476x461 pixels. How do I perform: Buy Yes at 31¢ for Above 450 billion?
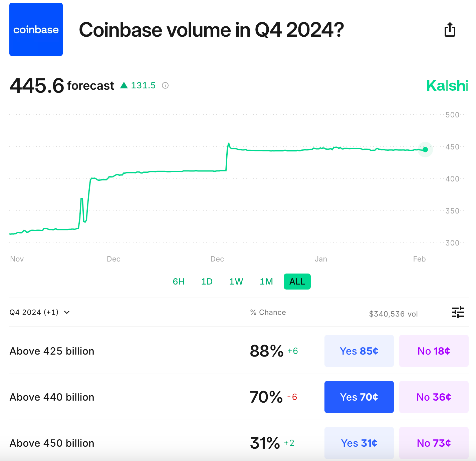click(x=359, y=443)
